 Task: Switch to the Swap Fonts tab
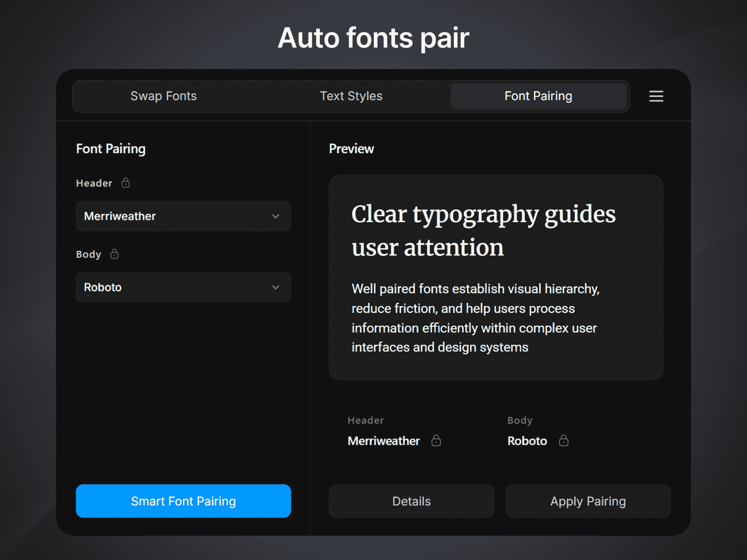[163, 96]
